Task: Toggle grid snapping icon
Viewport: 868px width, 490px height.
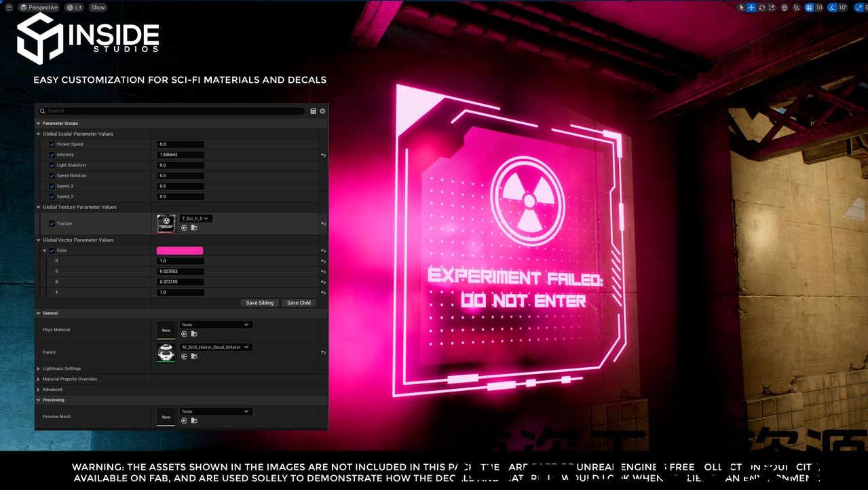Action: pyautogui.click(x=809, y=7)
